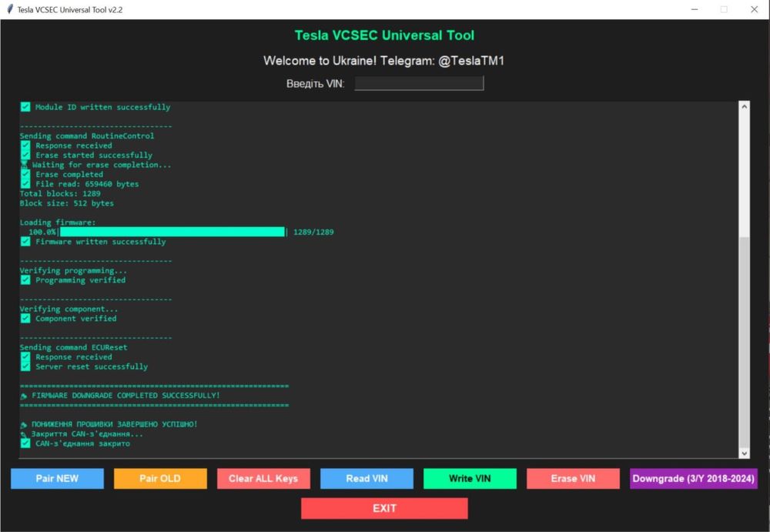This screenshot has height=532, width=770.
Task: Click the 'Firmware written successfully' line
Action: pos(101,242)
